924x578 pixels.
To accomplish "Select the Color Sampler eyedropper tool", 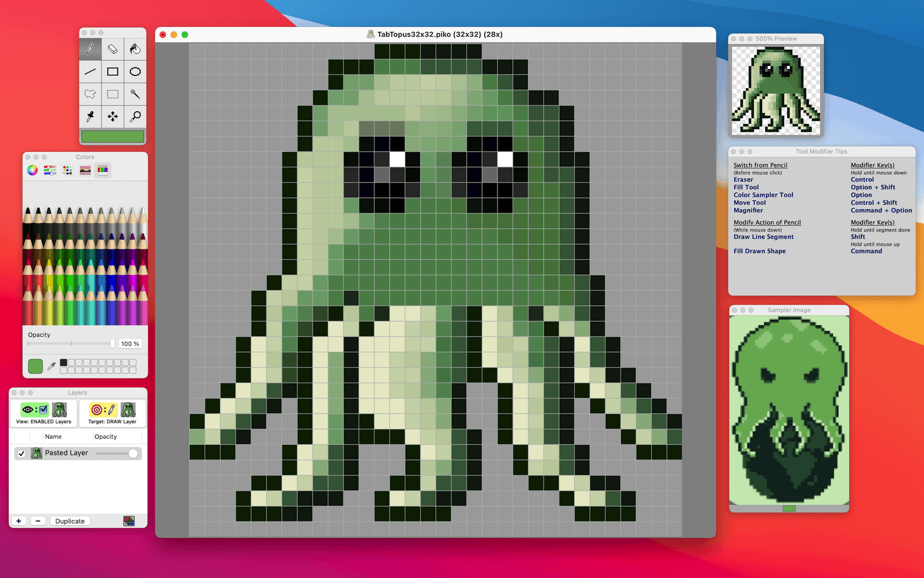I will click(x=90, y=116).
